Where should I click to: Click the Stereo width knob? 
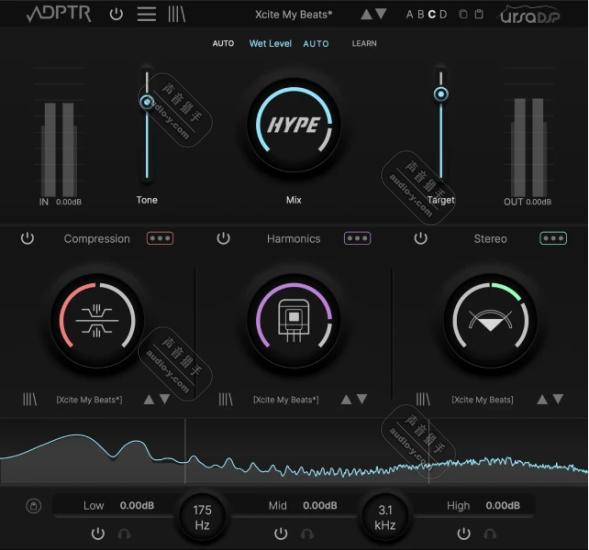(490, 320)
